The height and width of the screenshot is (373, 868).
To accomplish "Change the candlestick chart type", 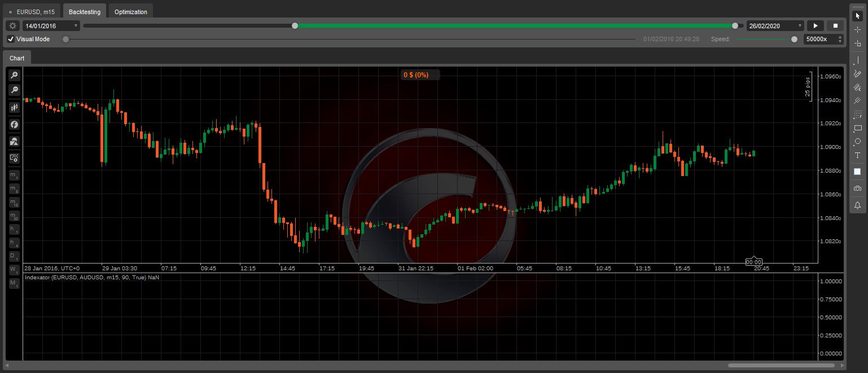I will (14, 107).
